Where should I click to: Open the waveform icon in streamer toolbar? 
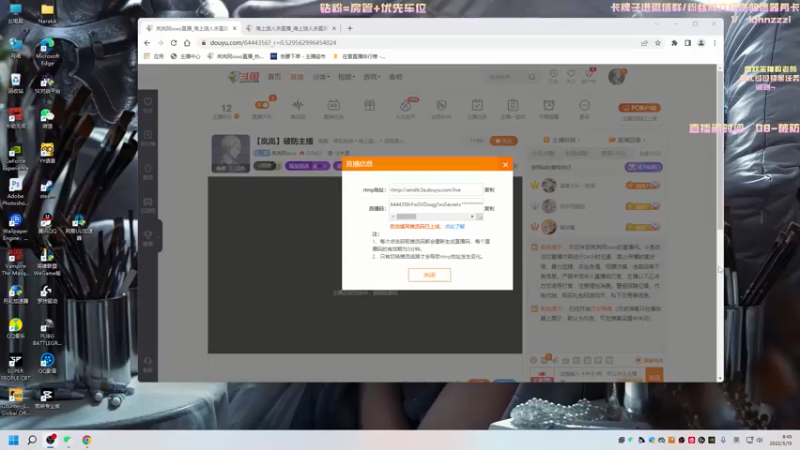tap(298, 106)
